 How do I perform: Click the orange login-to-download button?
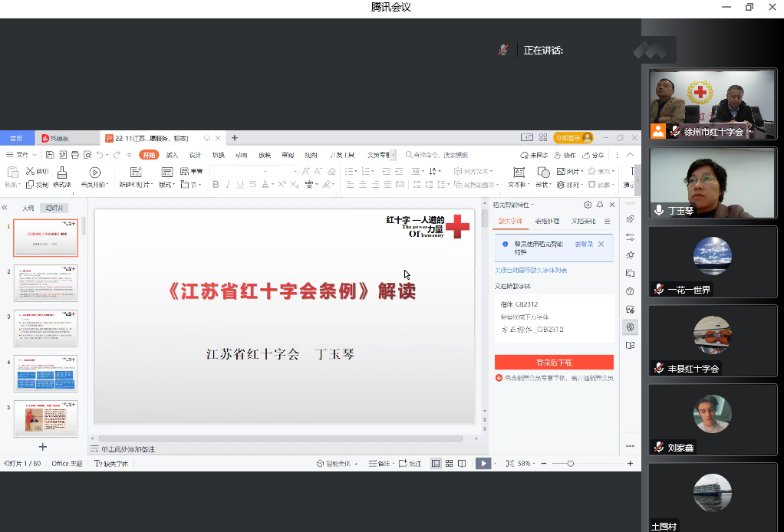[553, 363]
